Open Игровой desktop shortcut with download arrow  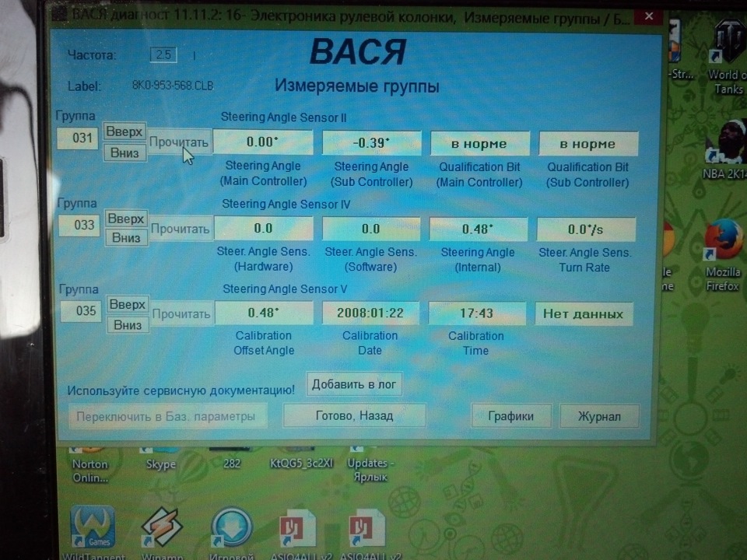[x=232, y=532]
